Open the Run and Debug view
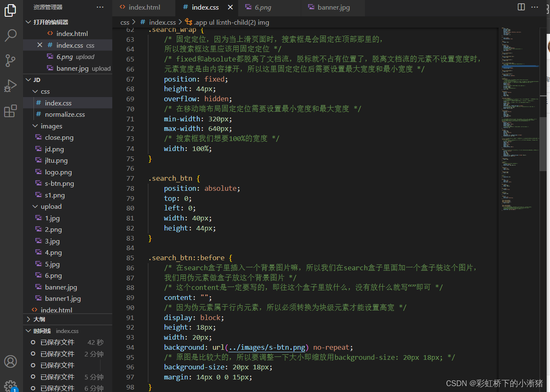This screenshot has height=392, width=550. tap(10, 86)
